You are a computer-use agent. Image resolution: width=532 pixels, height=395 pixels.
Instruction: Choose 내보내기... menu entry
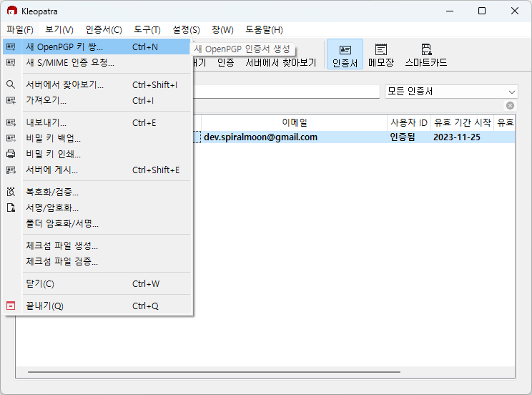(97, 122)
